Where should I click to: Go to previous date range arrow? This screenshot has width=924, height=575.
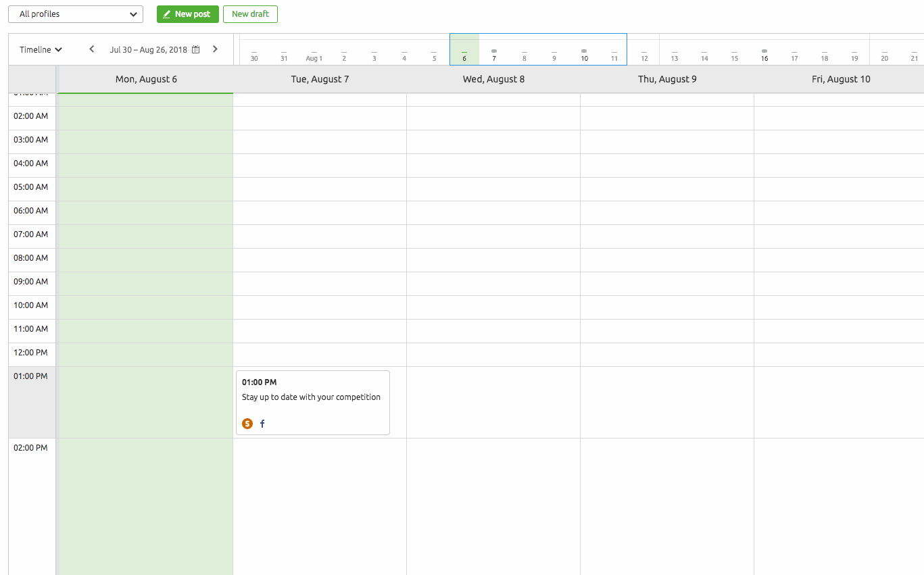click(x=92, y=49)
